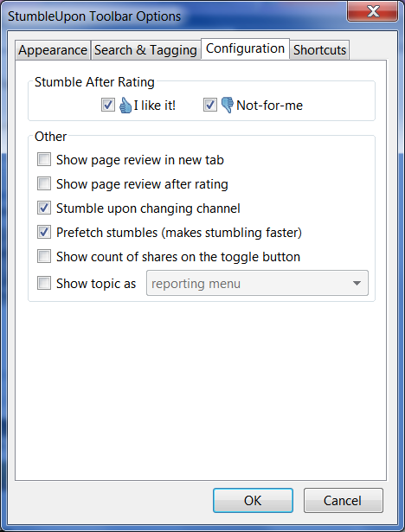Check the Show topic as checkbox

coord(44,283)
